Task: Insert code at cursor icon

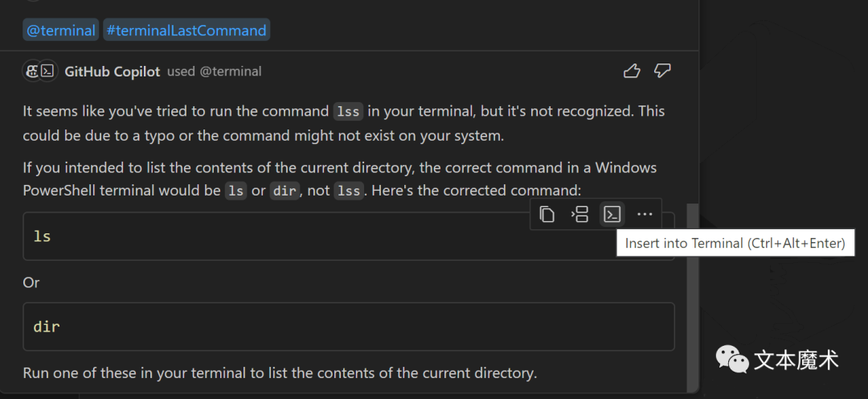Action: (x=579, y=215)
